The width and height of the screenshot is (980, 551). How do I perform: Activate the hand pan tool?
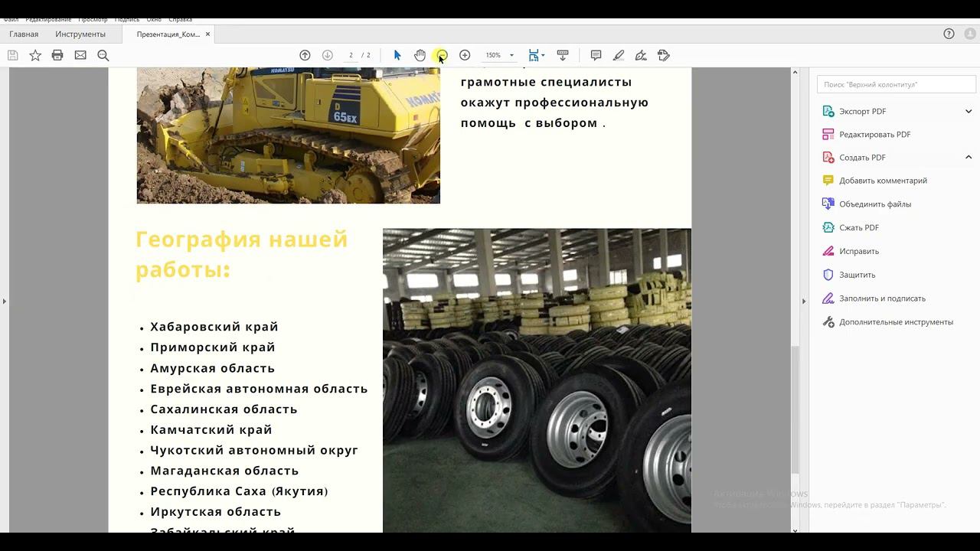click(420, 55)
